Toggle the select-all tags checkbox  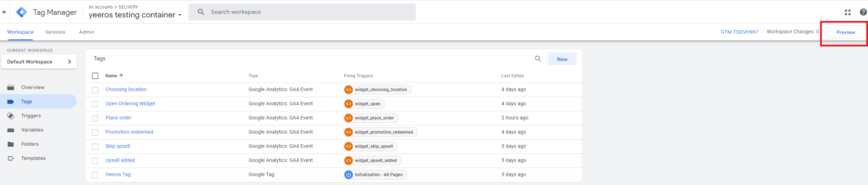pyautogui.click(x=95, y=76)
